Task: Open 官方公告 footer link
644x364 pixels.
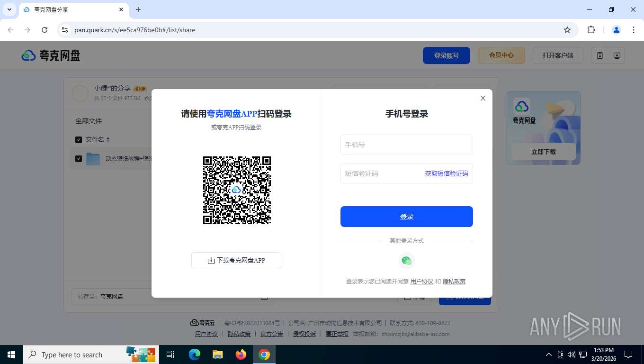Action: click(x=272, y=334)
